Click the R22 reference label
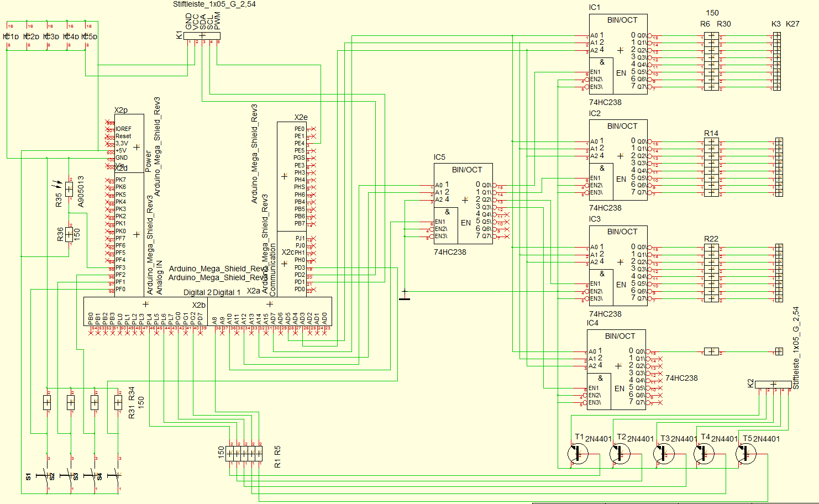This screenshot has height=504, width=819. coord(711,239)
